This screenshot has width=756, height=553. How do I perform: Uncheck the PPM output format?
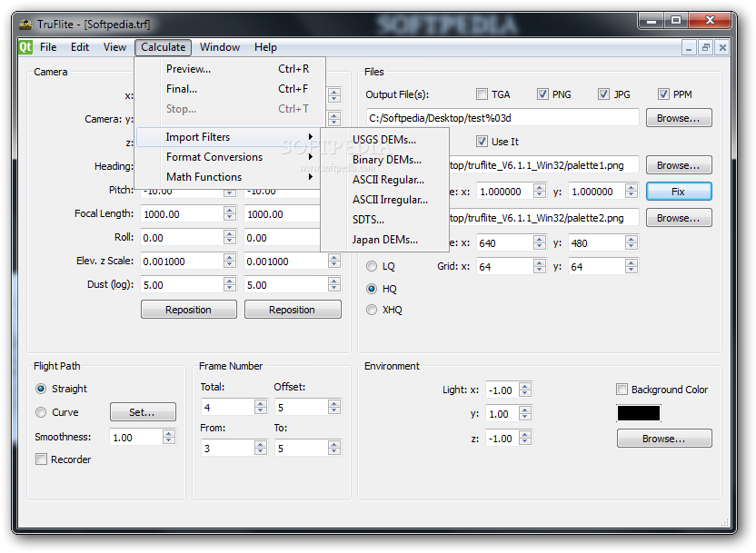click(x=664, y=94)
